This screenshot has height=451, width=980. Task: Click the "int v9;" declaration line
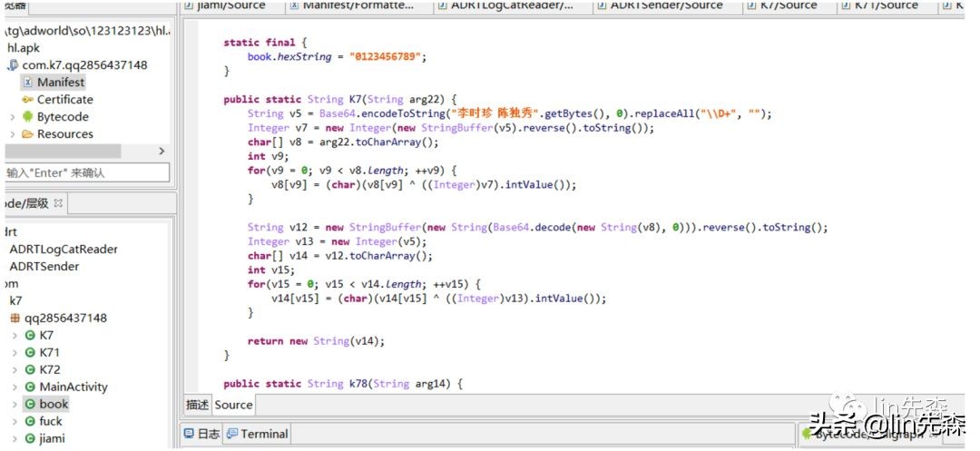(268, 156)
